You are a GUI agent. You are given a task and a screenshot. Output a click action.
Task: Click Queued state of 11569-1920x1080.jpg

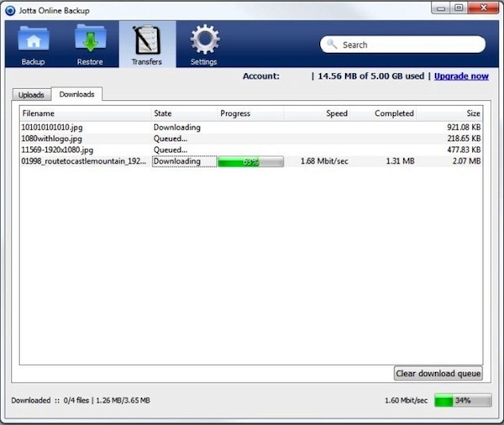(171, 150)
